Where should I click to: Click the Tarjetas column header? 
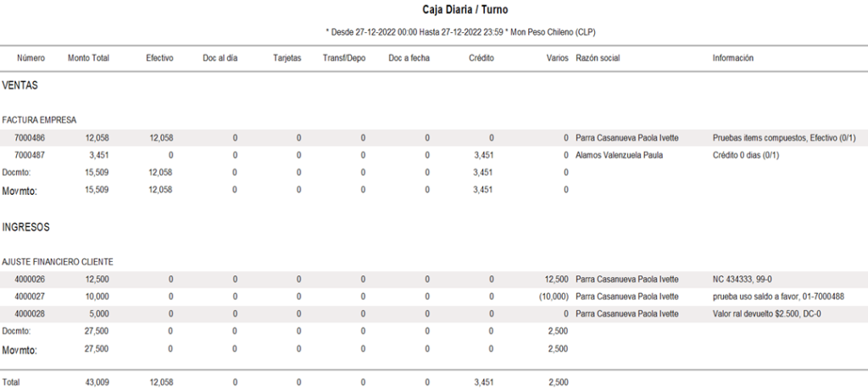pos(287,58)
